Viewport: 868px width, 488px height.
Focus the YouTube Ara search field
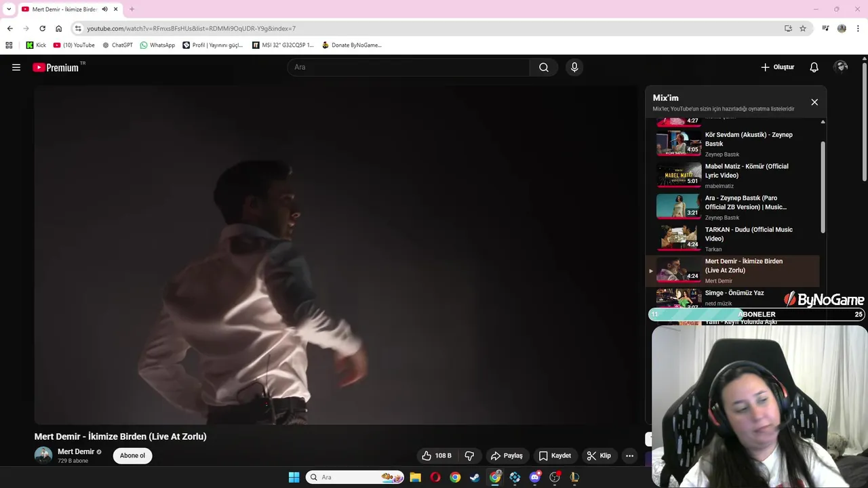[408, 67]
